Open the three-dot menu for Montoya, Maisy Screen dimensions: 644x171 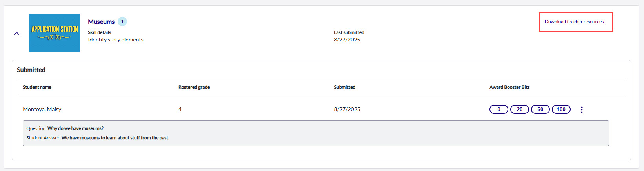pos(582,110)
